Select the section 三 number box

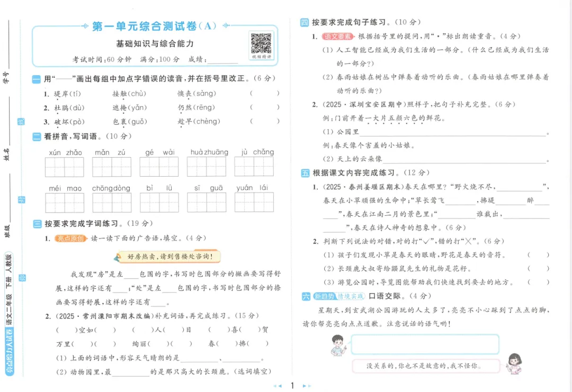tap(37, 224)
